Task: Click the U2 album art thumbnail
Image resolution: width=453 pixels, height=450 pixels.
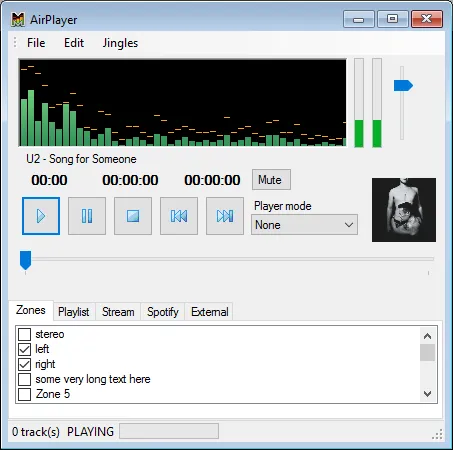Action: click(404, 210)
